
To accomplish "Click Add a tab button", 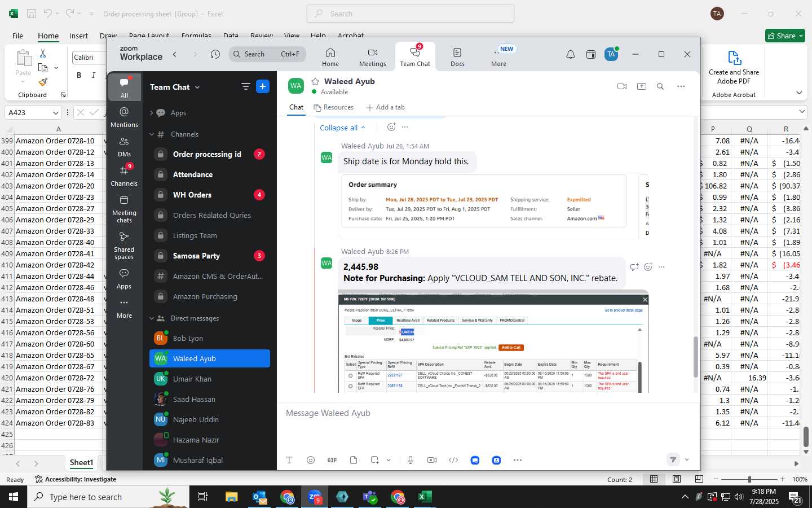I will point(386,107).
